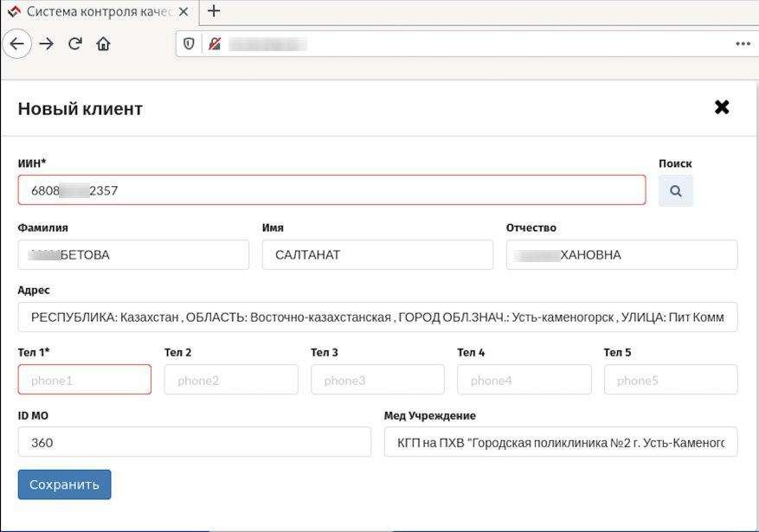Image resolution: width=759 pixels, height=532 pixels.
Task: Click the ИИН* label
Action: pos(32,163)
